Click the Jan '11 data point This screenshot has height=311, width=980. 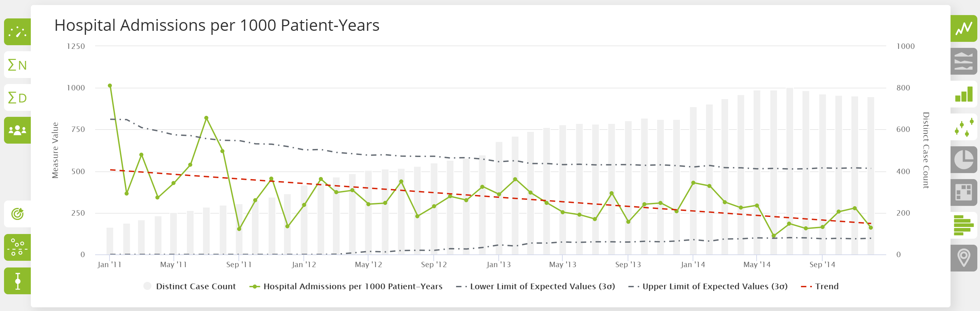coord(110,85)
